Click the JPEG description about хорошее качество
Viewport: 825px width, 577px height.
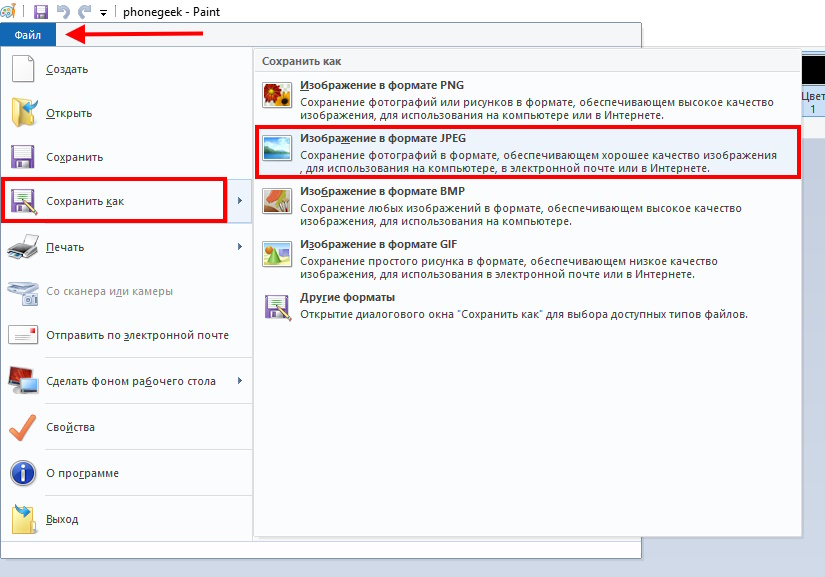point(538,161)
